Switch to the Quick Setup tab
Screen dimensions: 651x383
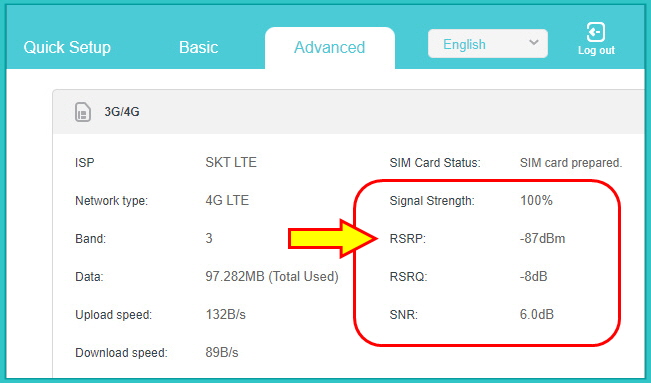tap(67, 47)
